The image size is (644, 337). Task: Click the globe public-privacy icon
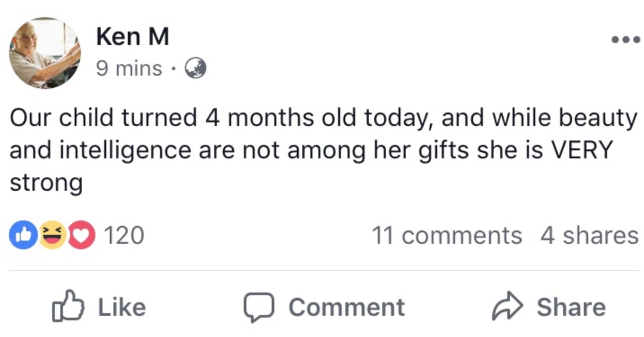(196, 69)
